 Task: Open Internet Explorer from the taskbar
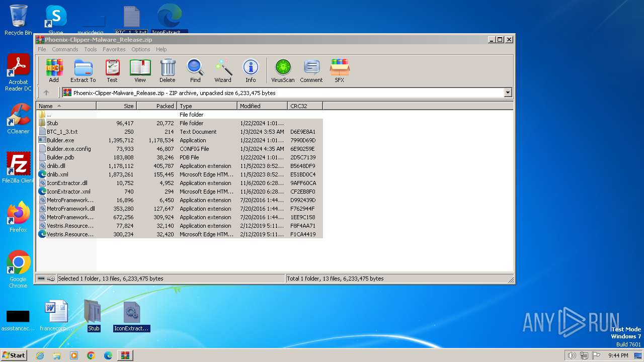pos(40,355)
